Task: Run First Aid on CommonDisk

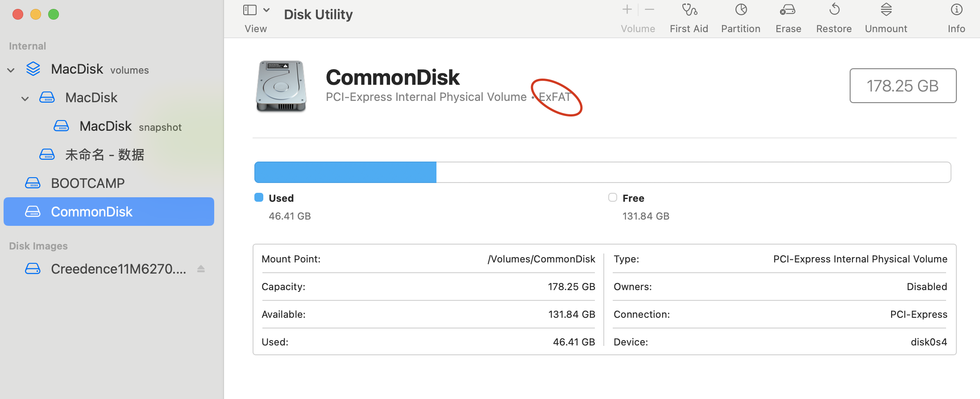Action: point(689,18)
